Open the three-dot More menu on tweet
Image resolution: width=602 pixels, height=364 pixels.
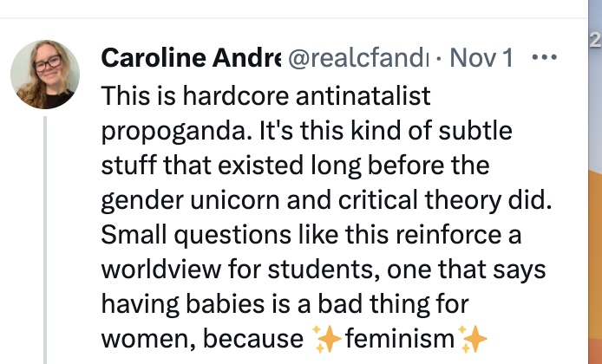544,60
